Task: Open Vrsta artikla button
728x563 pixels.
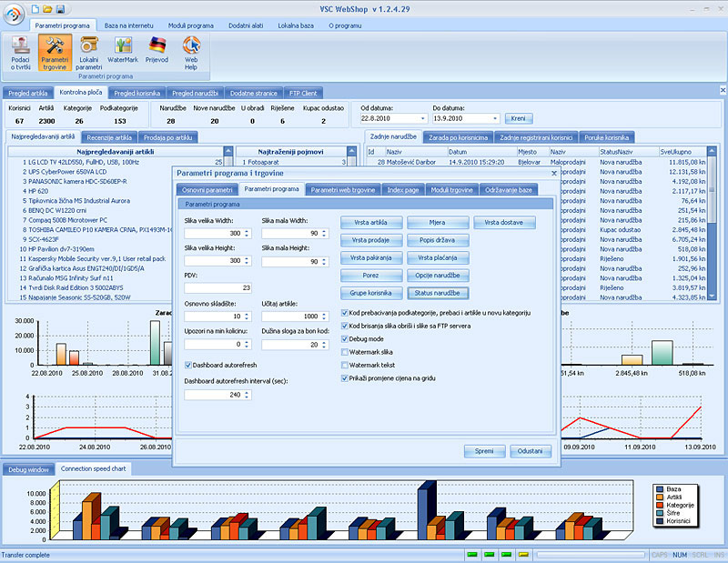Action: coord(370,222)
